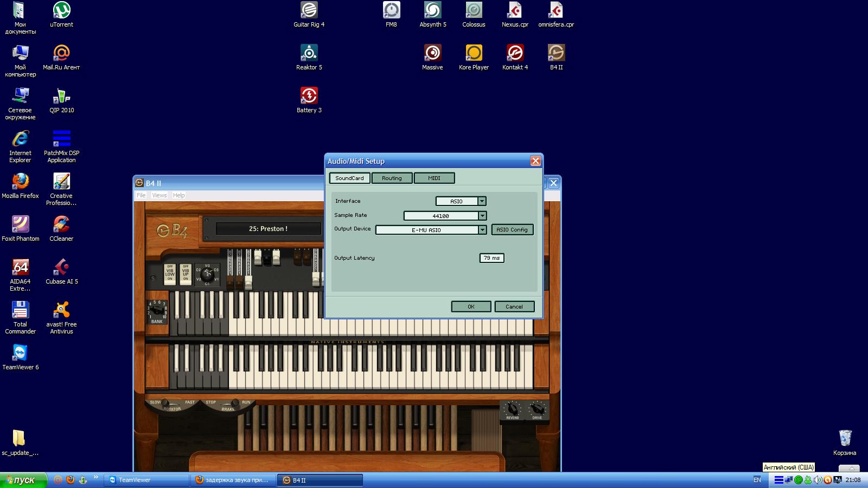Open the Massive desktop icon
The height and width of the screenshot is (488, 868).
click(x=432, y=57)
